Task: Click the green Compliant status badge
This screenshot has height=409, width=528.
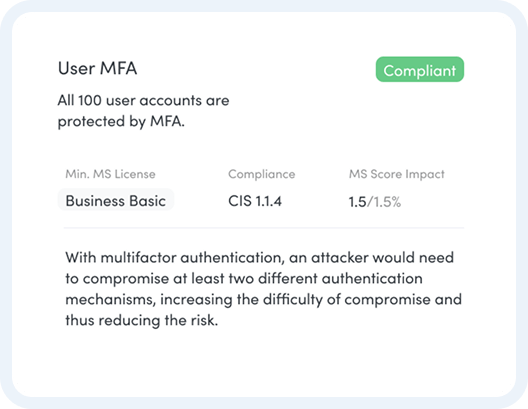Action: (x=420, y=69)
